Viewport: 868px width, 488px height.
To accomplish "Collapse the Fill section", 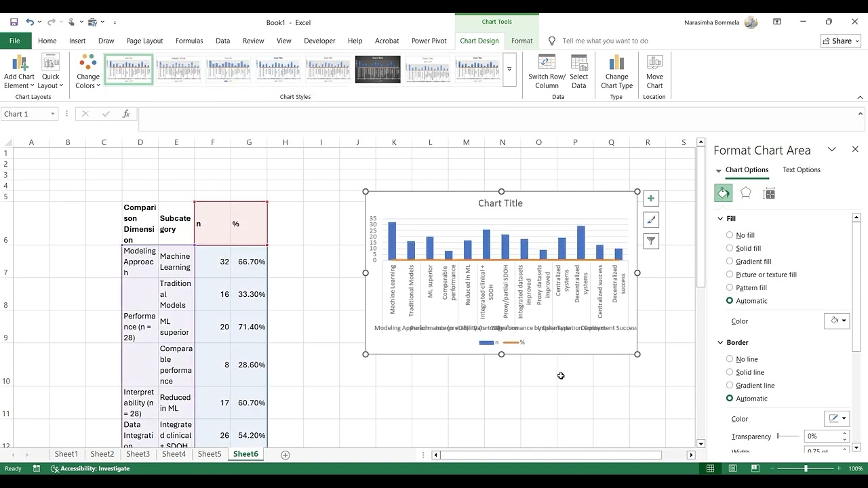I will point(720,218).
